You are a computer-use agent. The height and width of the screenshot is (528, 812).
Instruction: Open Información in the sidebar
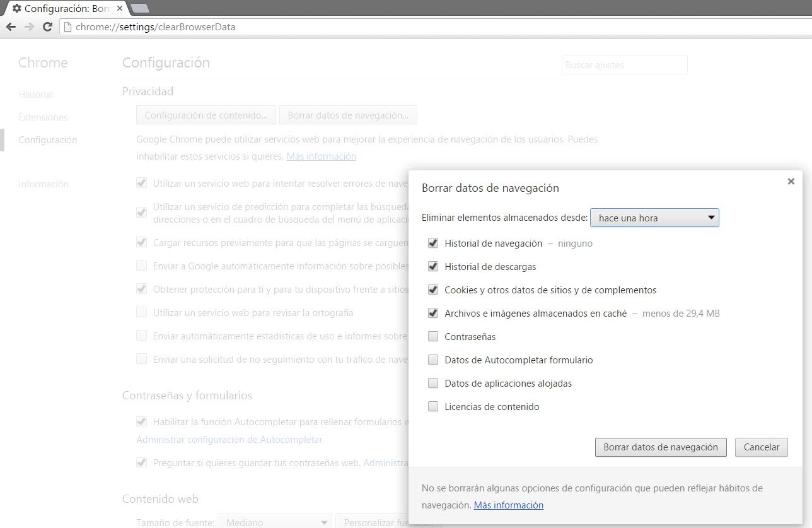[43, 184]
